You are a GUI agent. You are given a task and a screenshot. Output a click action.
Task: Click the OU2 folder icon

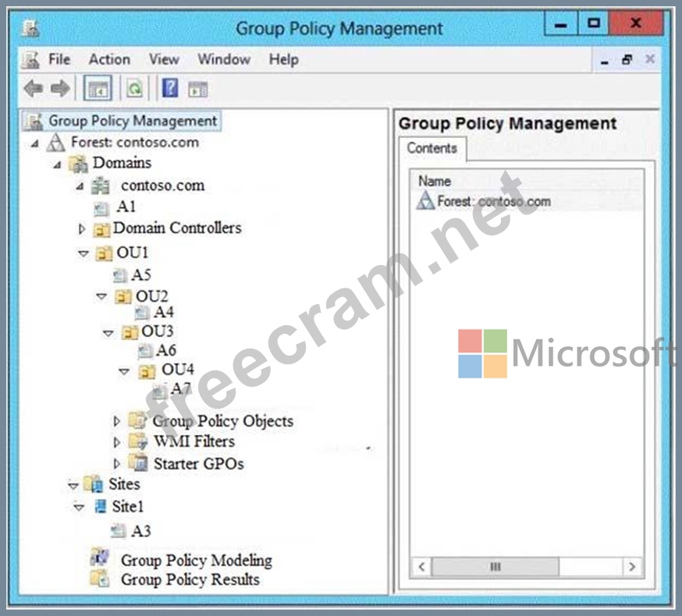pos(123,296)
